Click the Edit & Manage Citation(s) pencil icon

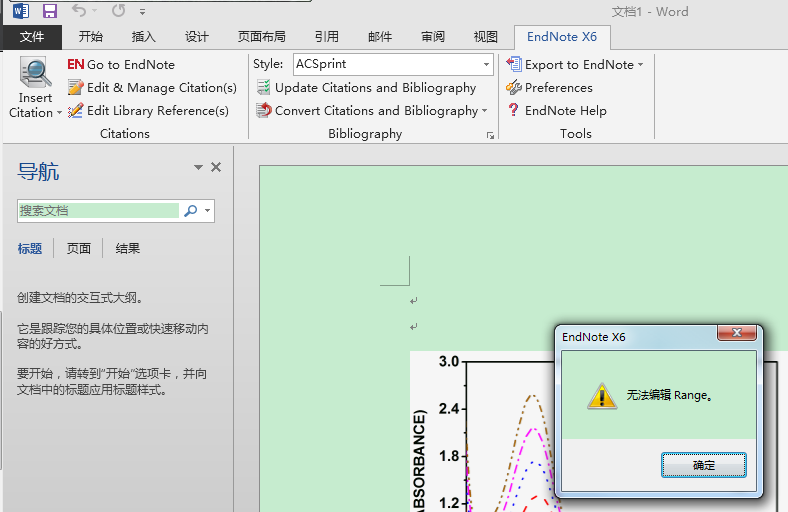[x=75, y=87]
